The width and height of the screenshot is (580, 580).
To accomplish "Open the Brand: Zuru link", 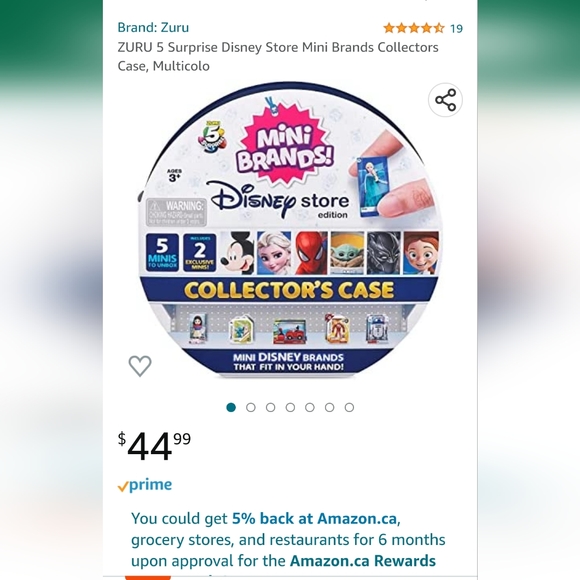I will coord(153,27).
